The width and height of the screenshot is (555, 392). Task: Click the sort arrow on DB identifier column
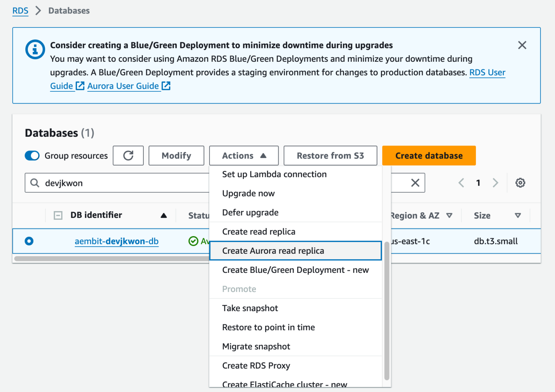(164, 215)
